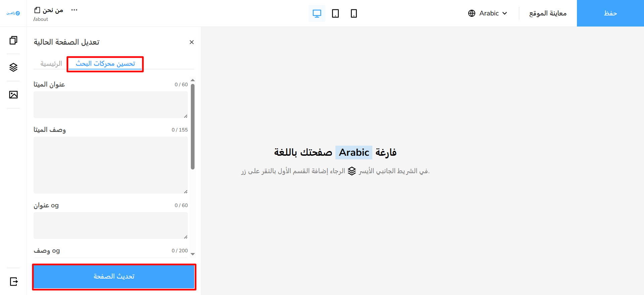This screenshot has width=644, height=295.
Task: Click the scroll down arrow in panel
Action: coord(193,254)
